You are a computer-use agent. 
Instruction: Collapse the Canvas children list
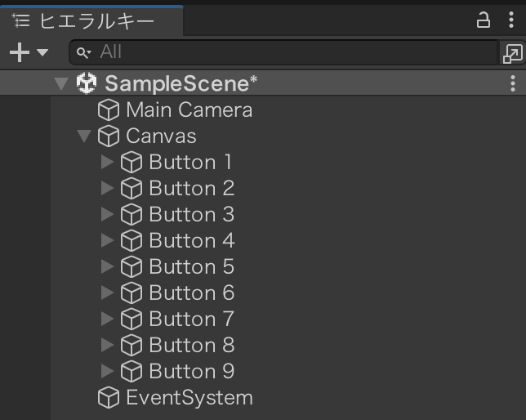point(84,136)
